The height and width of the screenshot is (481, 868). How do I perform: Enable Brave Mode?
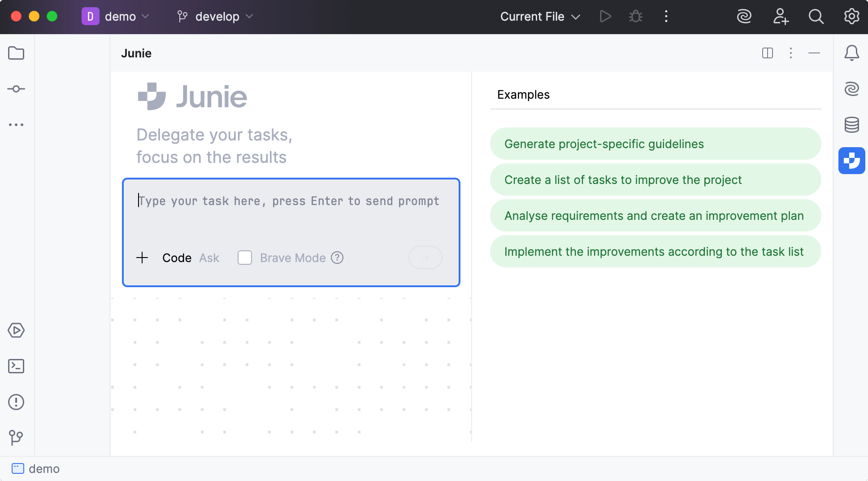[245, 258]
